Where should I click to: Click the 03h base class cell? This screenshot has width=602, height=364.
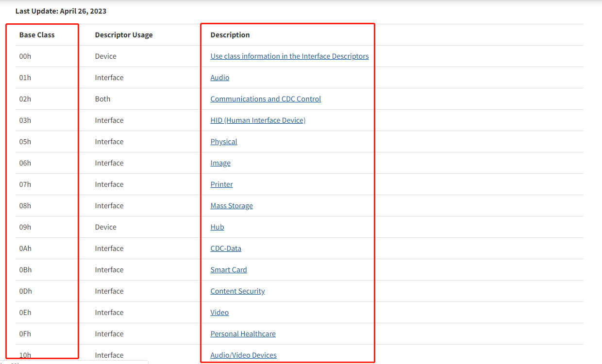tap(25, 120)
